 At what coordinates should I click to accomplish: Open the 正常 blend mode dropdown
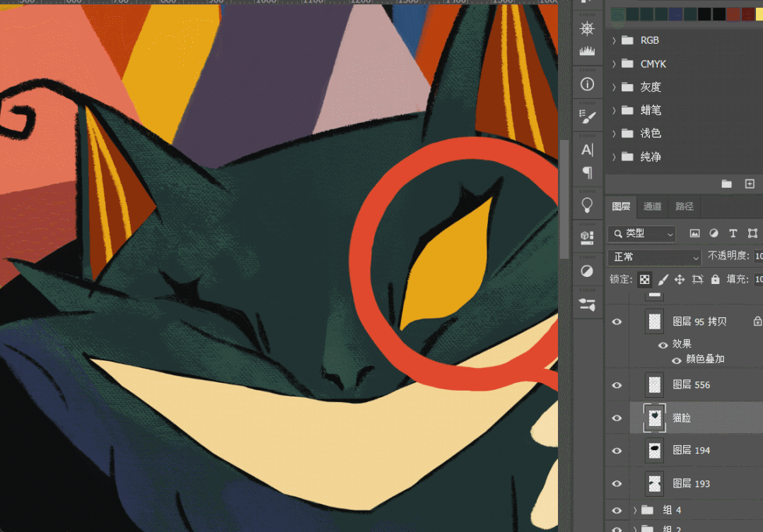pyautogui.click(x=655, y=257)
